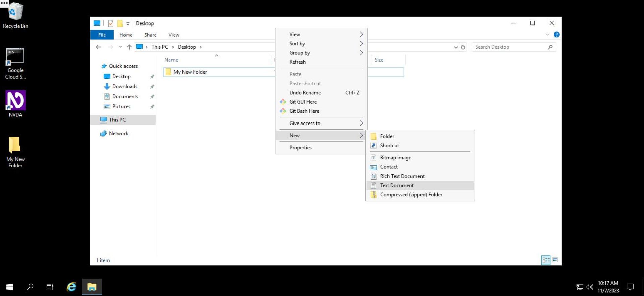644x296 pixels.
Task: Create a new Text Document
Action: pos(420,185)
